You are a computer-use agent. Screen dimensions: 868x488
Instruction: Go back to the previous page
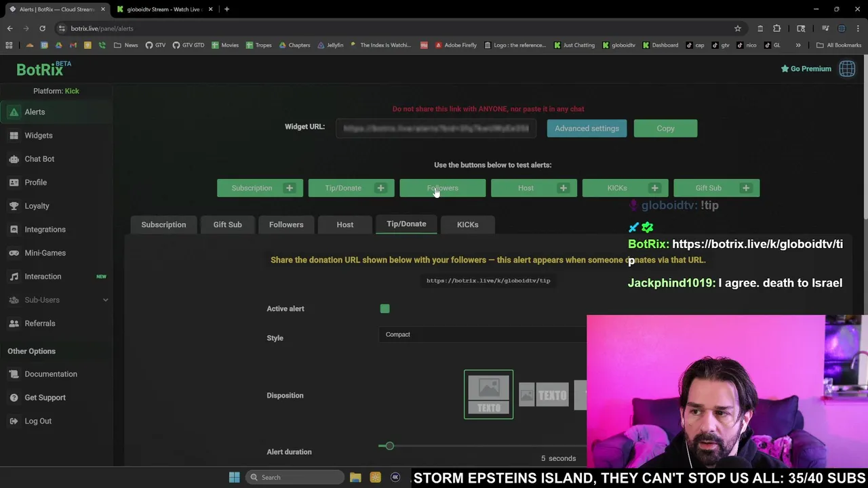[9, 28]
